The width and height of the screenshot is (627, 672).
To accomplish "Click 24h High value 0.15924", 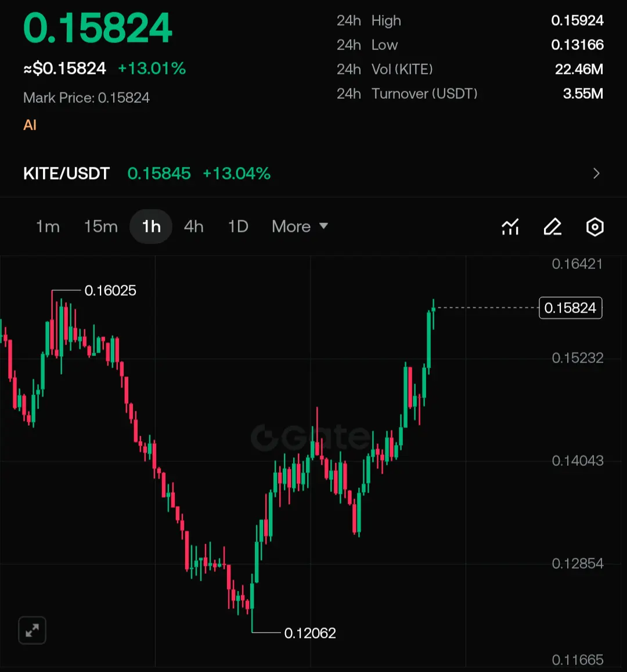I will (577, 20).
